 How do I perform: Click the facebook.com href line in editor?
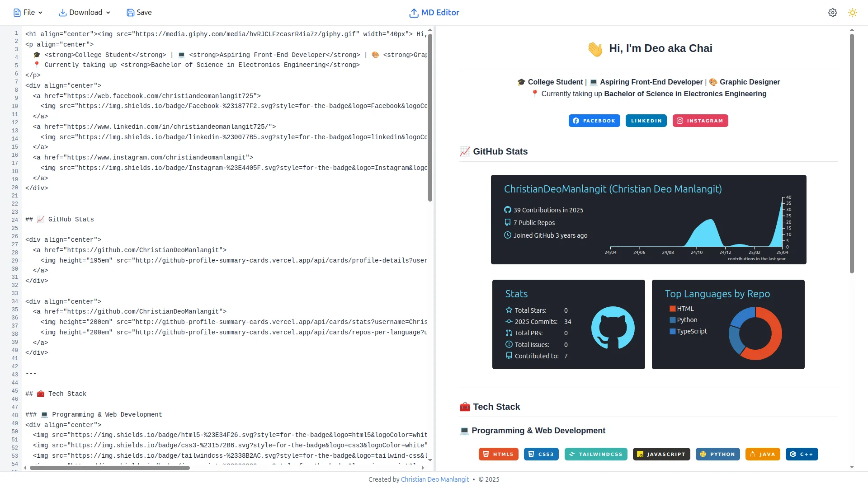(147, 96)
